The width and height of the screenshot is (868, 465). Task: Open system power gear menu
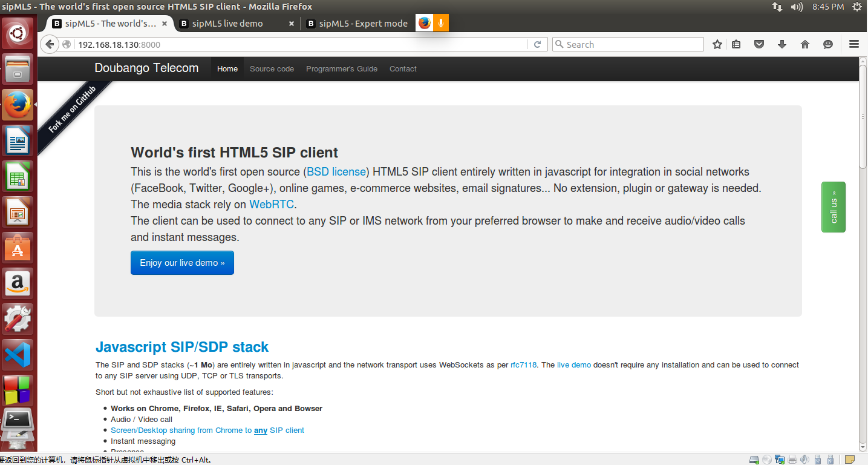coord(857,7)
